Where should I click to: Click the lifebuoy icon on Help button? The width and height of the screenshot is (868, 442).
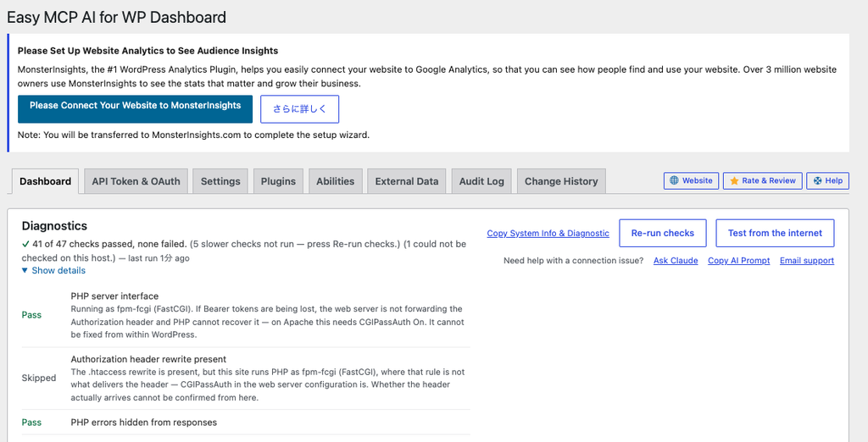pyautogui.click(x=817, y=180)
